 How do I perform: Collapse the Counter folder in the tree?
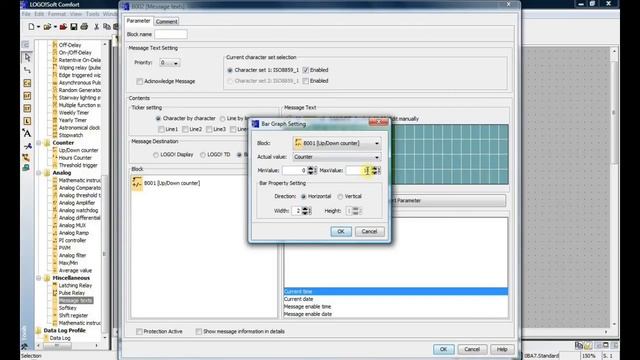pos(39,143)
